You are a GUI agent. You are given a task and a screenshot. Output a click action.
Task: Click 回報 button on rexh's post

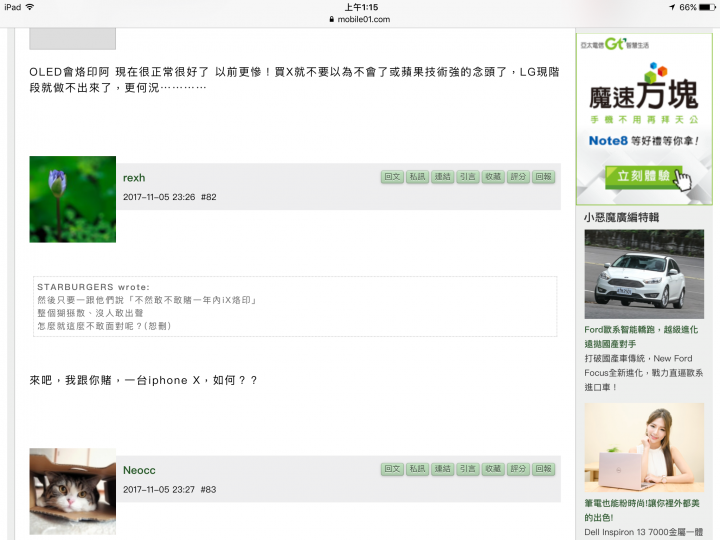pos(544,177)
